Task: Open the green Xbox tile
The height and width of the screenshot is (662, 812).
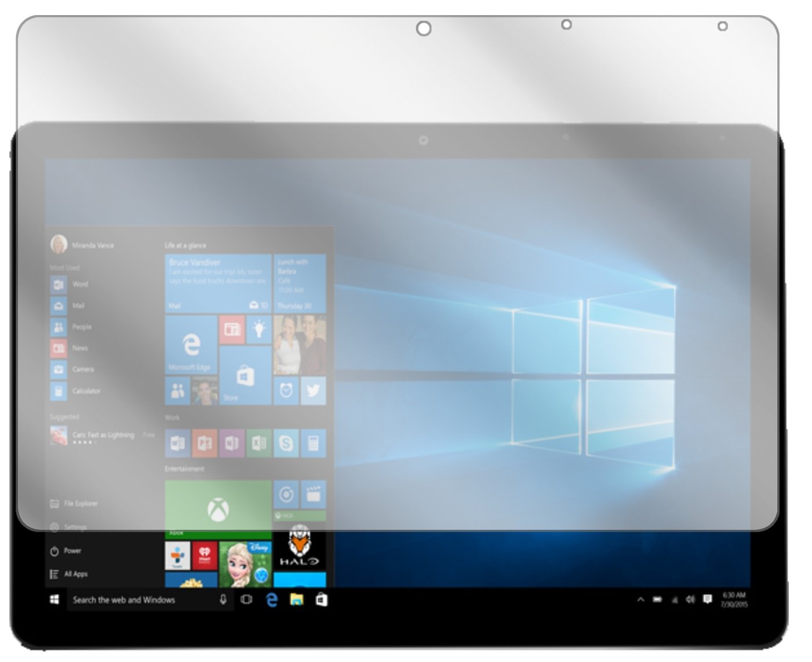Action: click(x=218, y=510)
